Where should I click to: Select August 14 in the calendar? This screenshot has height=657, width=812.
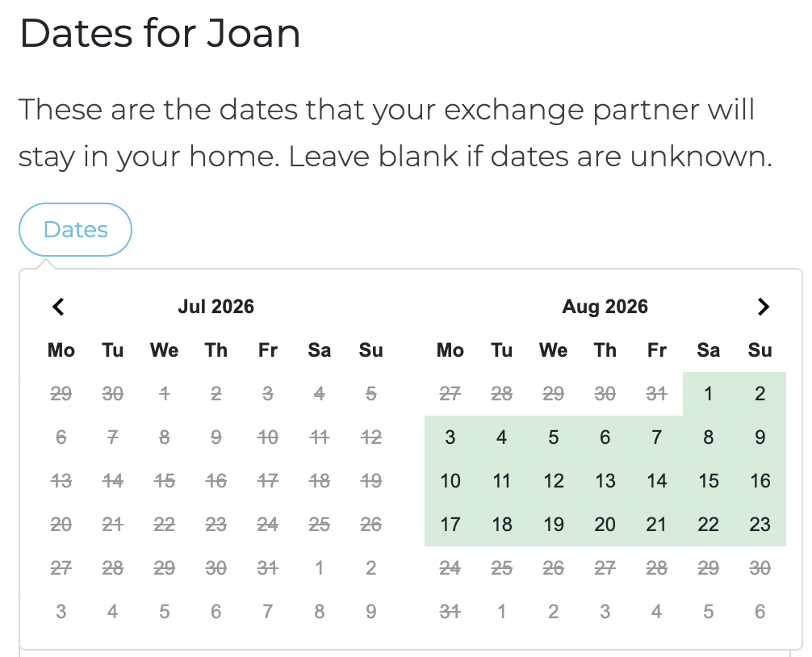click(x=657, y=480)
